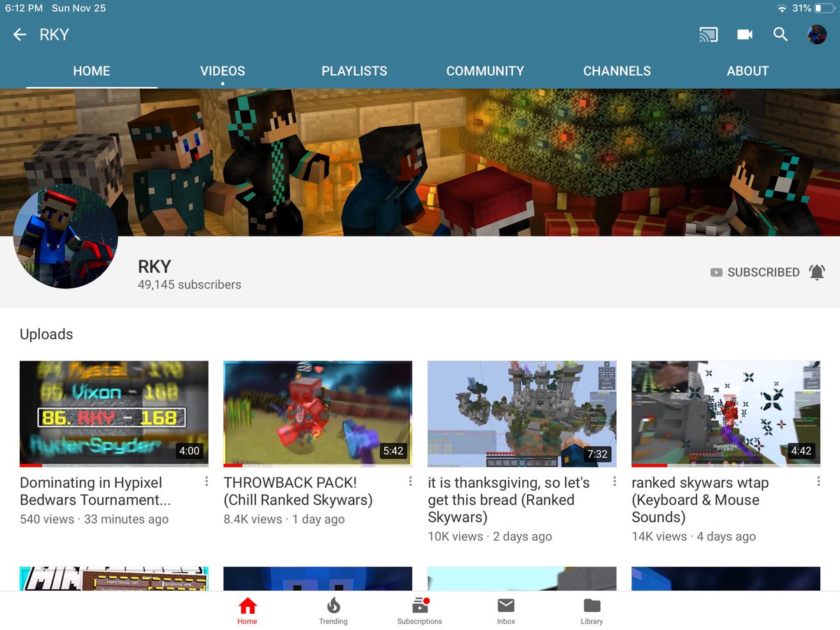Image resolution: width=840 pixels, height=630 pixels.
Task: Tap title 'it is thanksgiving, so let's get this bread'
Action: tap(509, 500)
